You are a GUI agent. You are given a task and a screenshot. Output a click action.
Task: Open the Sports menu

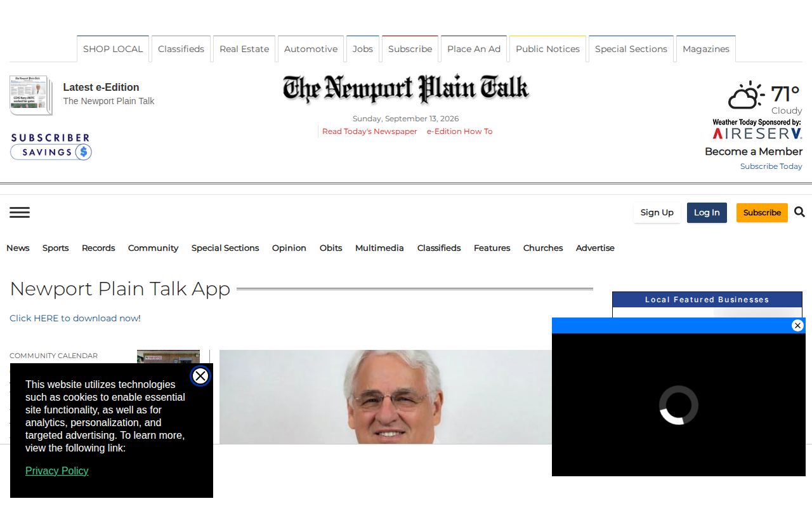55,248
